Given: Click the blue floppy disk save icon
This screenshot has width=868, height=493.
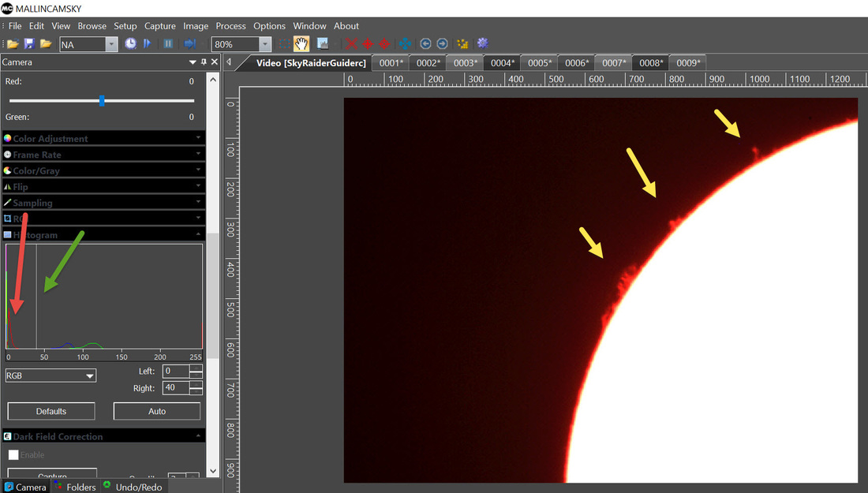Looking at the screenshot, I should (29, 43).
